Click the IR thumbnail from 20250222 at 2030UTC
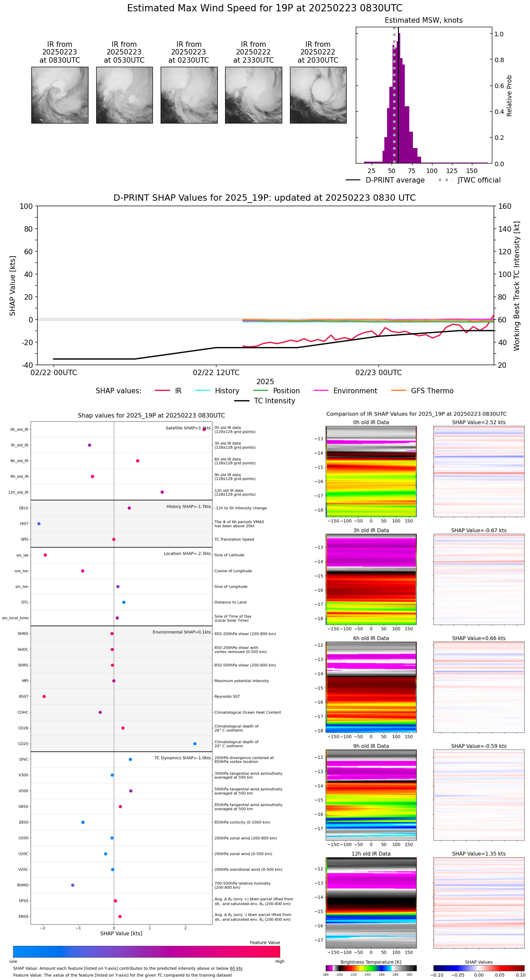Screen dimensions: 530x980 tap(318, 95)
